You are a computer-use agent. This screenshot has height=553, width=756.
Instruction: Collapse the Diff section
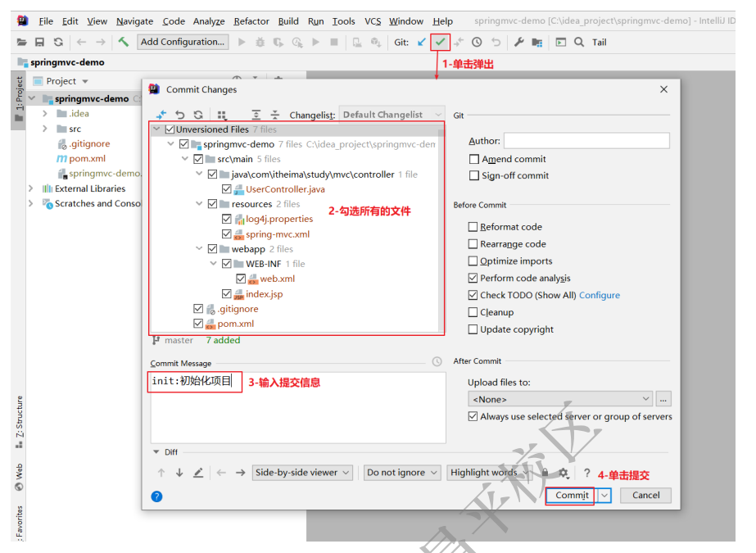156,451
